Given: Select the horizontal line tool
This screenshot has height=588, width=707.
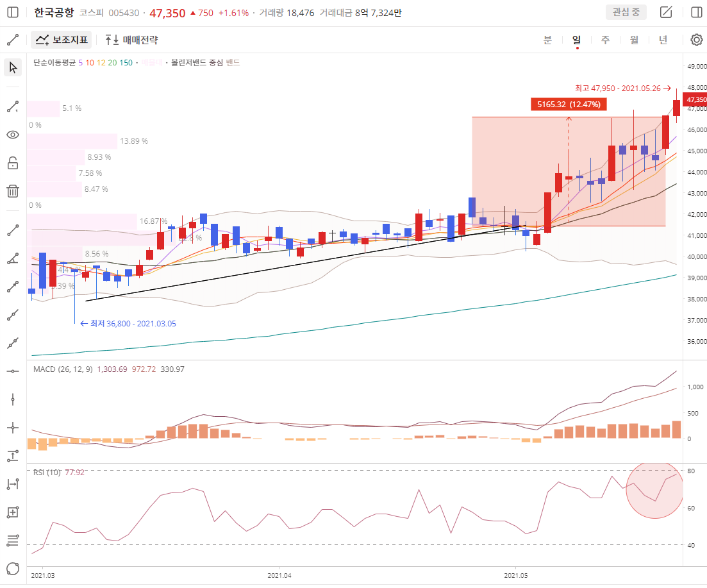Looking at the screenshot, I should [x=13, y=371].
